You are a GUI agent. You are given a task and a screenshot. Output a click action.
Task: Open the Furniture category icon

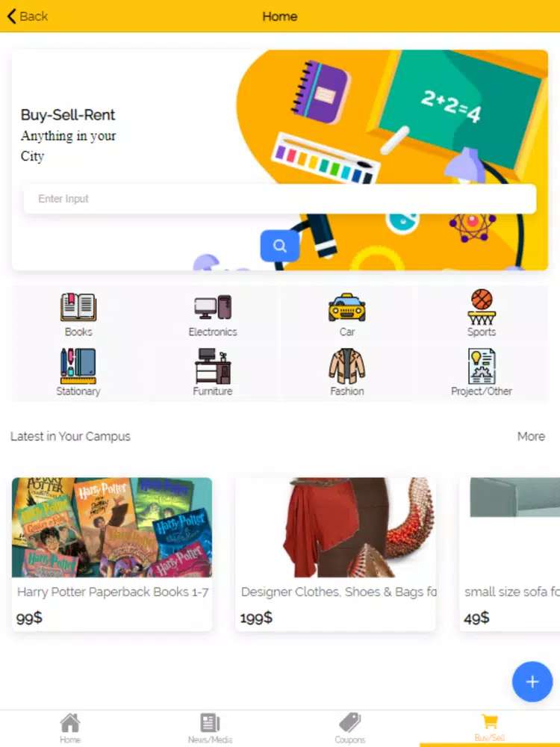[x=213, y=366]
